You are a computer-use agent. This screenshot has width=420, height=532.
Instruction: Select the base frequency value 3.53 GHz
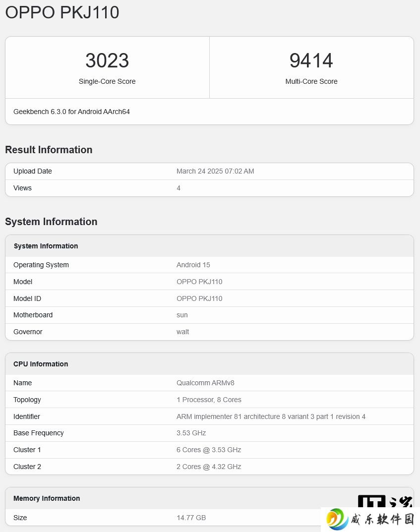pos(191,433)
